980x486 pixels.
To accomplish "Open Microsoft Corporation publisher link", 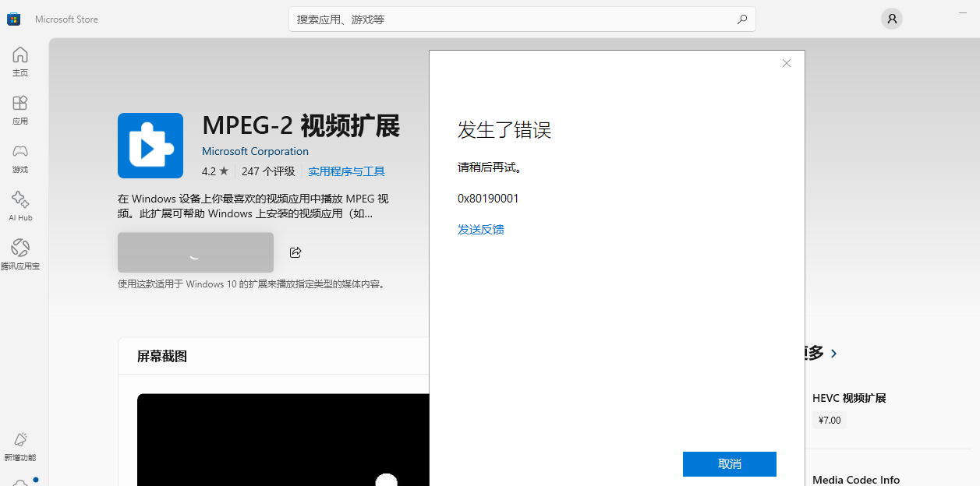I will [255, 151].
